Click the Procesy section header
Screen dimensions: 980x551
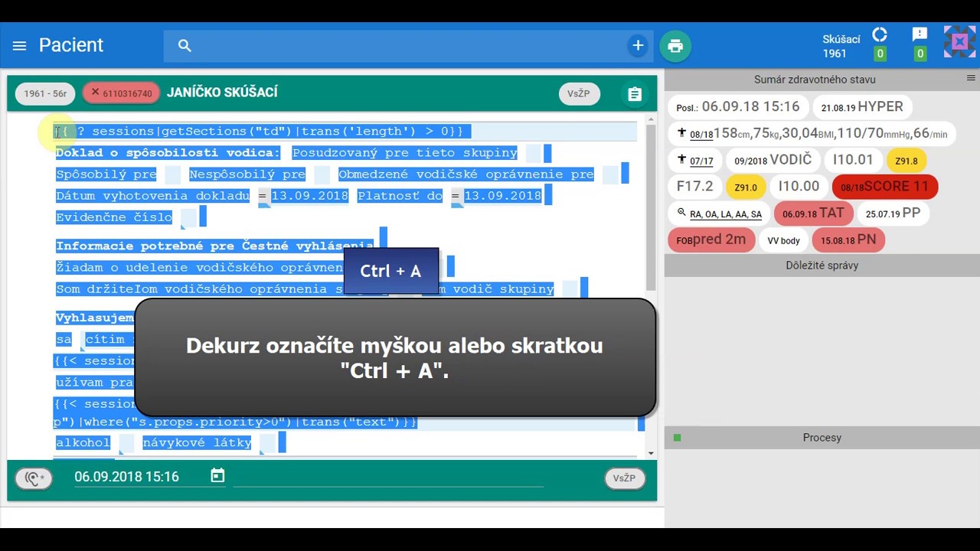click(x=822, y=438)
